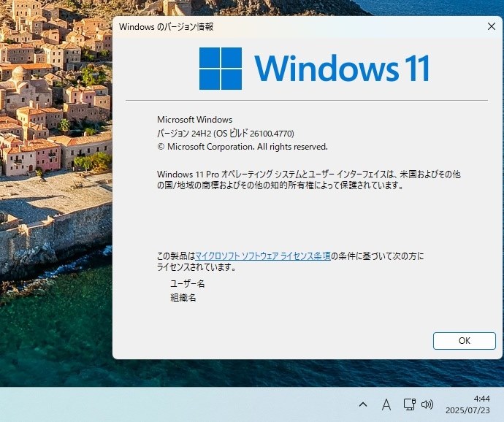This screenshot has width=504, height=422.
Task: Open the volume speaker tray icon
Action: click(427, 404)
